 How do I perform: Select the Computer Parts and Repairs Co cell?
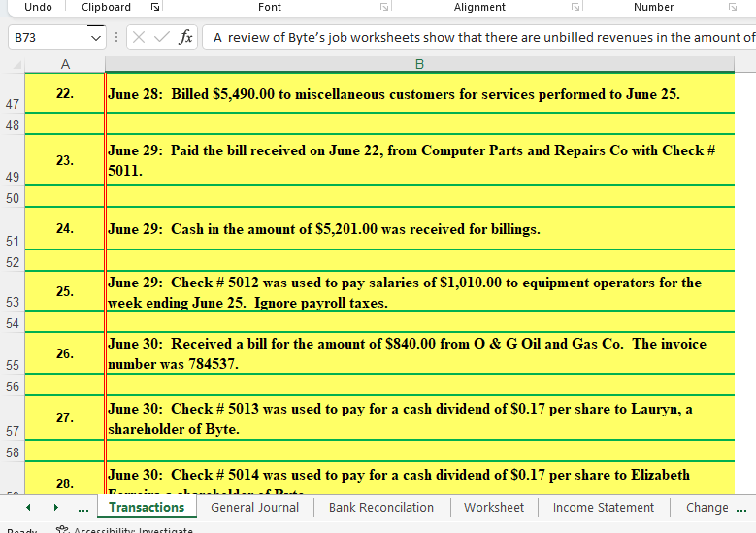tap(420, 160)
